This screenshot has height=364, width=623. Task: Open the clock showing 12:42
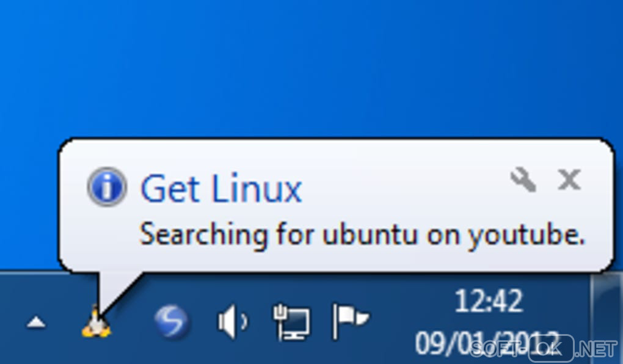point(488,301)
